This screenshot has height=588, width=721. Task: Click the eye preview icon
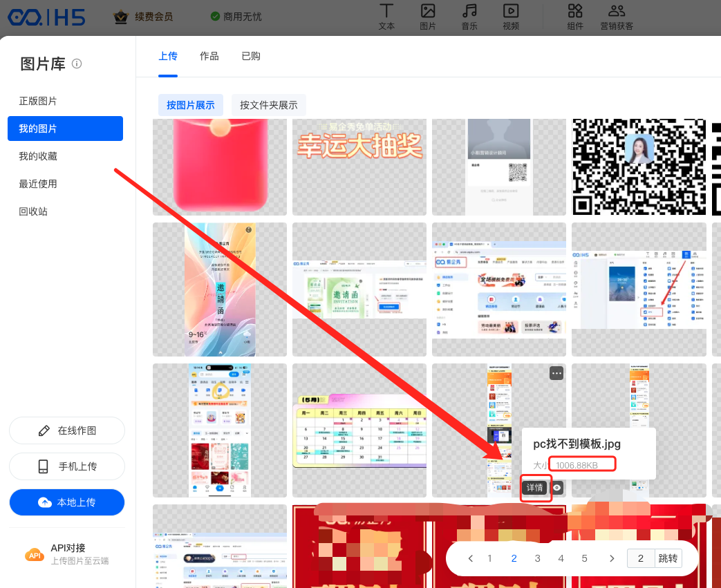(558, 488)
